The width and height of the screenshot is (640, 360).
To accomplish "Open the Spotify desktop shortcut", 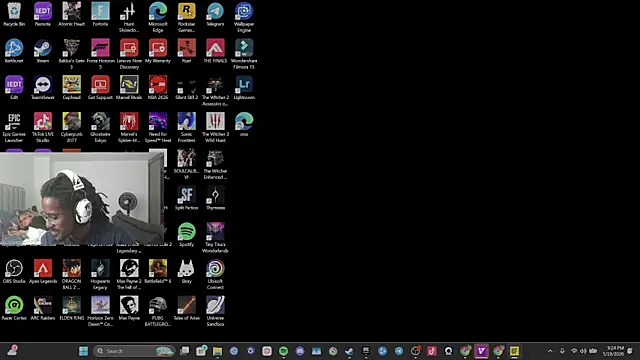I will coord(187,235).
